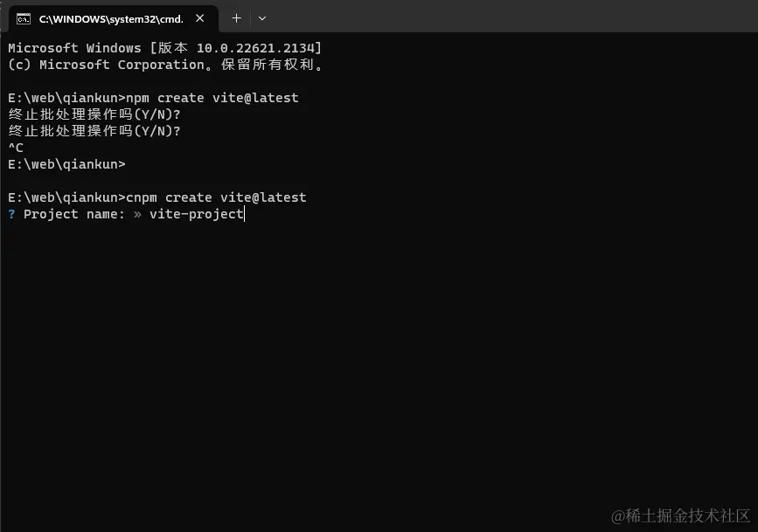The image size is (758, 532).
Task: Open a new terminal tab with plus
Action: click(236, 18)
